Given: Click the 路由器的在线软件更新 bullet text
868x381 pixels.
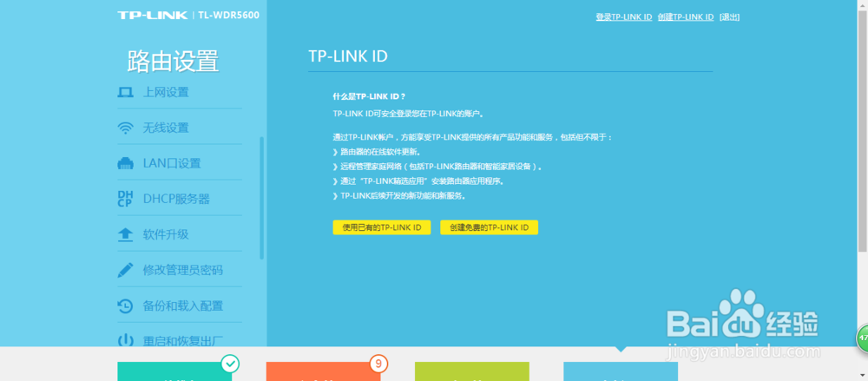Looking at the screenshot, I should coord(380,152).
